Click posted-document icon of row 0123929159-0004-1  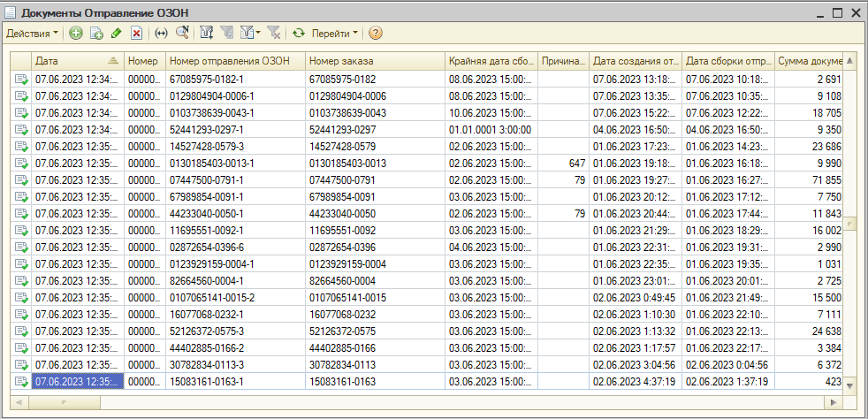click(x=21, y=263)
